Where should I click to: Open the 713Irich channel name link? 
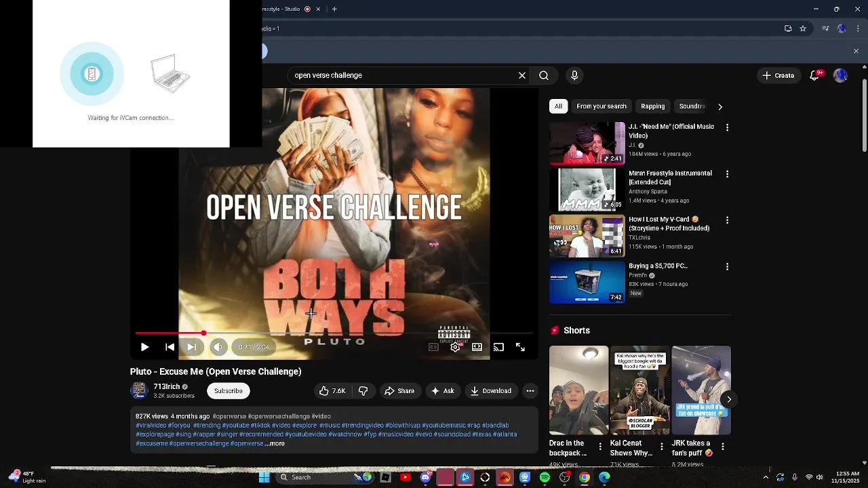[167, 386]
